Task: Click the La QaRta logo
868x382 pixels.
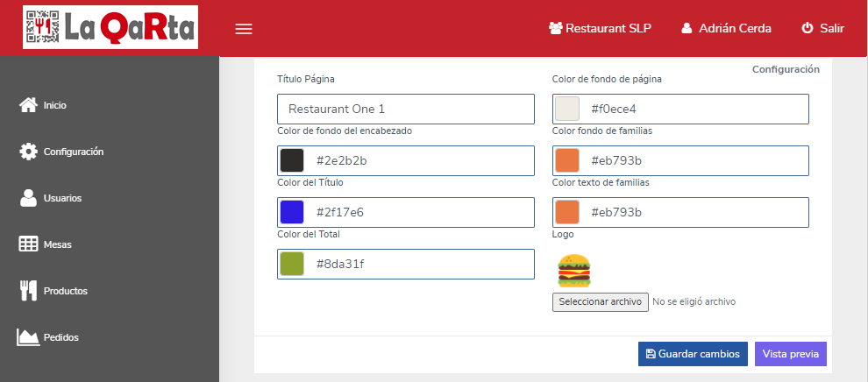Action: point(110,27)
